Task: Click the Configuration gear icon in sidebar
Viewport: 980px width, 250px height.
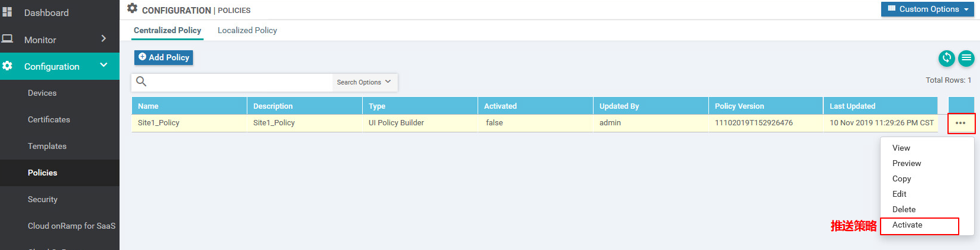Action: (7, 66)
